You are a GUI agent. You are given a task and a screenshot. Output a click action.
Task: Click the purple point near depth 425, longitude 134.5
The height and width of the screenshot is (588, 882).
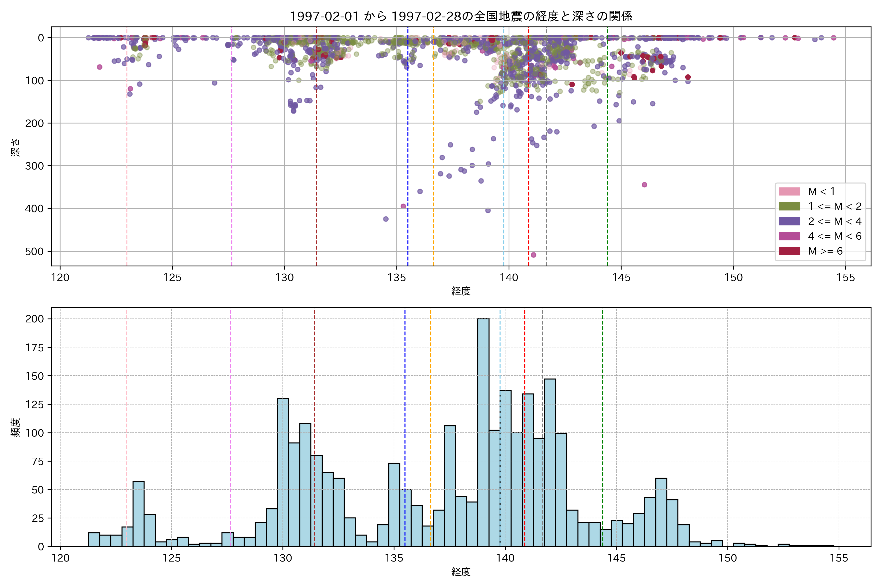coord(385,219)
